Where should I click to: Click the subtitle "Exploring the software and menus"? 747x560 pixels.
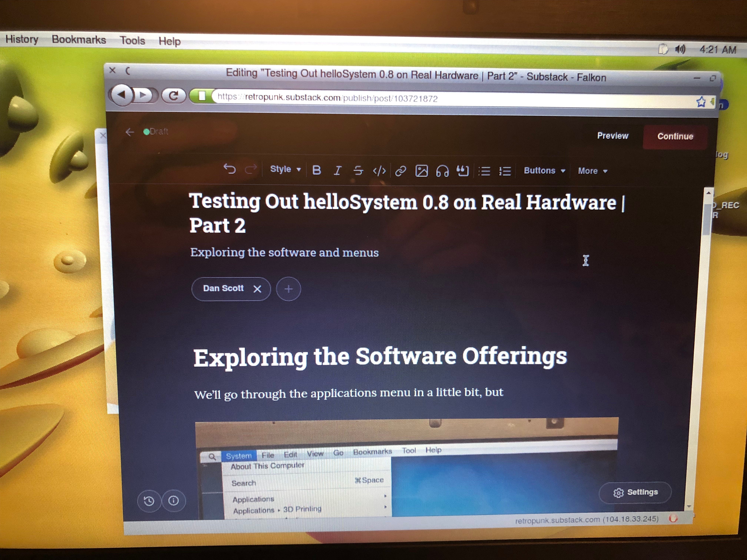click(x=284, y=252)
